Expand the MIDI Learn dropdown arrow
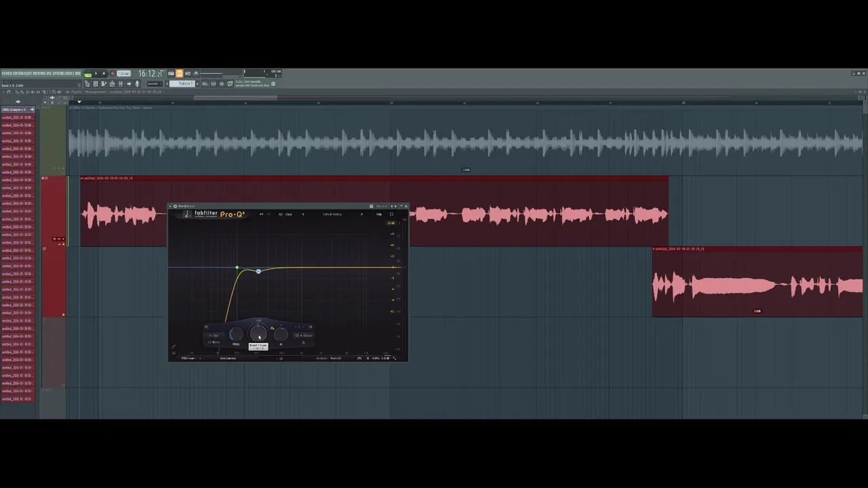This screenshot has height=488, width=868. coord(200,359)
